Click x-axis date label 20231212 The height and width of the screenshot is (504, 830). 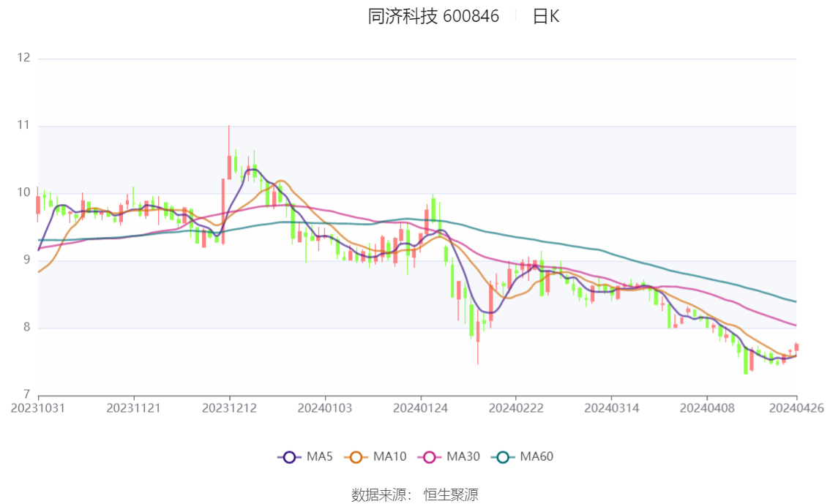pyautogui.click(x=229, y=408)
